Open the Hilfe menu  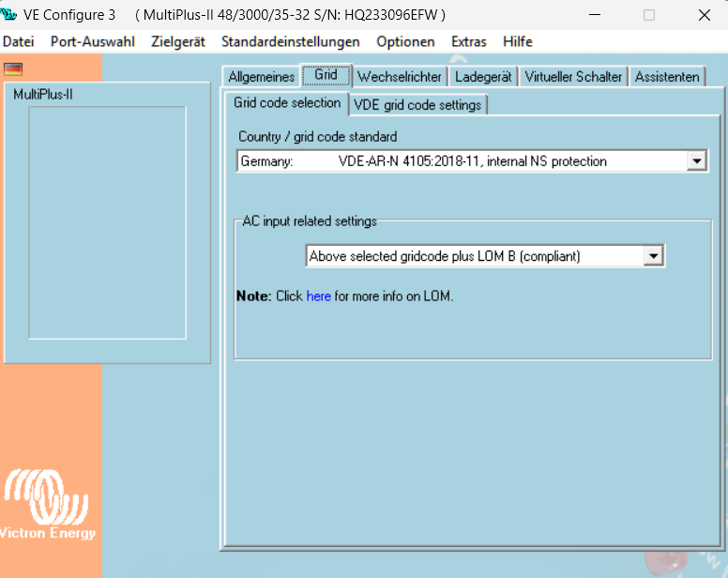pos(517,42)
